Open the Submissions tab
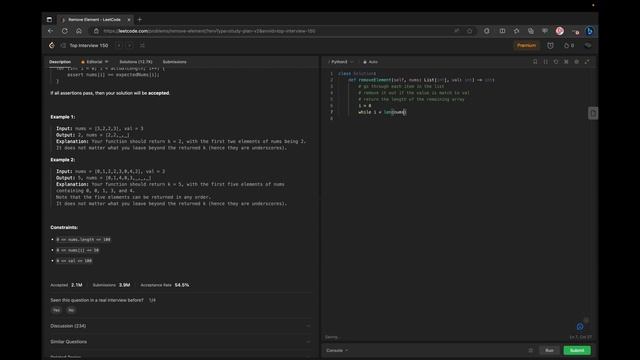Image resolution: width=640 pixels, height=360 pixels. (x=175, y=62)
